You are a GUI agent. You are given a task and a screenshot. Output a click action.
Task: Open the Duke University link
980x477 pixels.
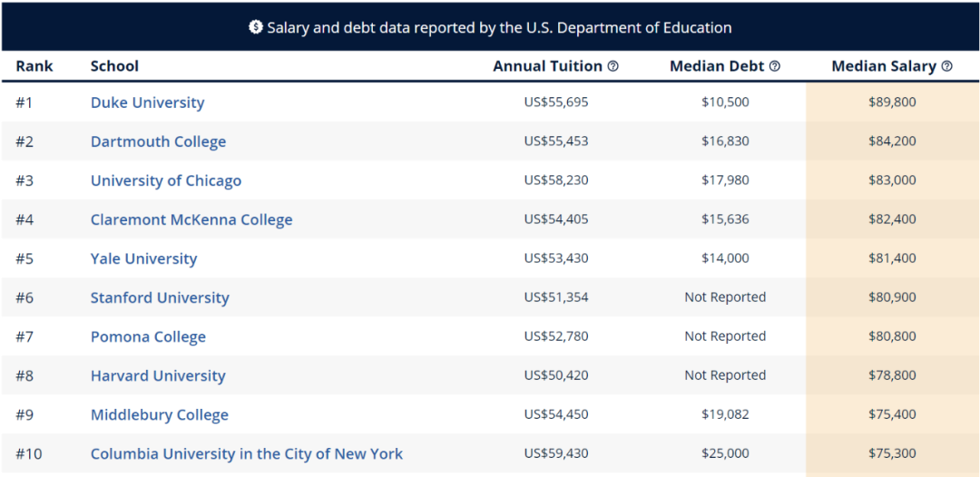click(x=148, y=102)
